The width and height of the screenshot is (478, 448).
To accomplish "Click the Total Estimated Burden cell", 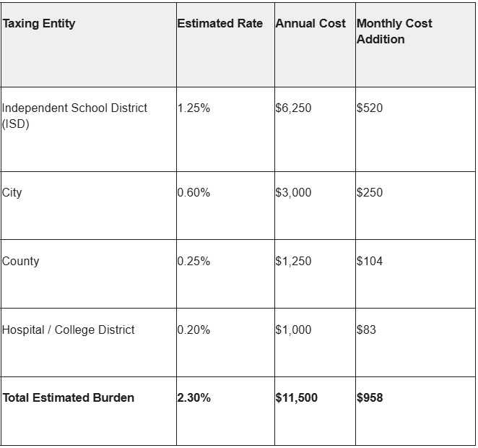I will click(69, 398).
